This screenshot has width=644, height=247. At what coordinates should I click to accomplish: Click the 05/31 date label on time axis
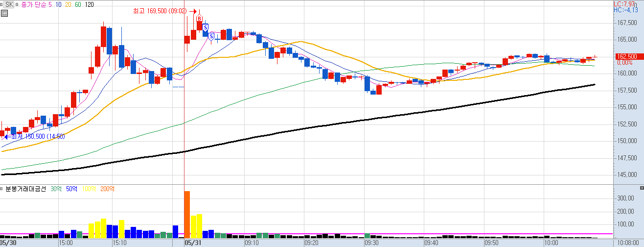[192, 243]
